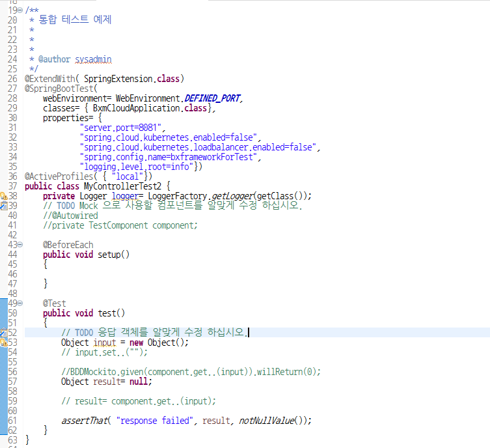Collapse the setup() method fold at line 43
This screenshot has height=448, width=490.
(x=20, y=245)
